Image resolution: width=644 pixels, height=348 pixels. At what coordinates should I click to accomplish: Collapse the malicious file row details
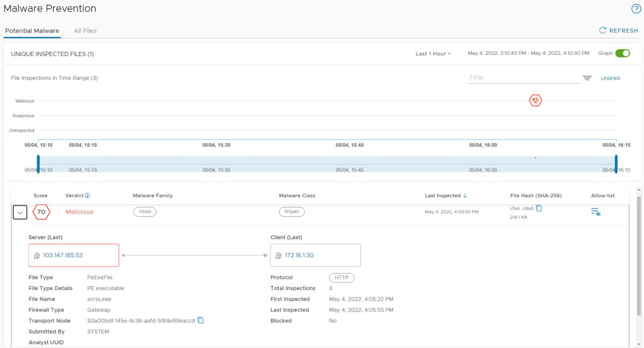[x=20, y=212]
